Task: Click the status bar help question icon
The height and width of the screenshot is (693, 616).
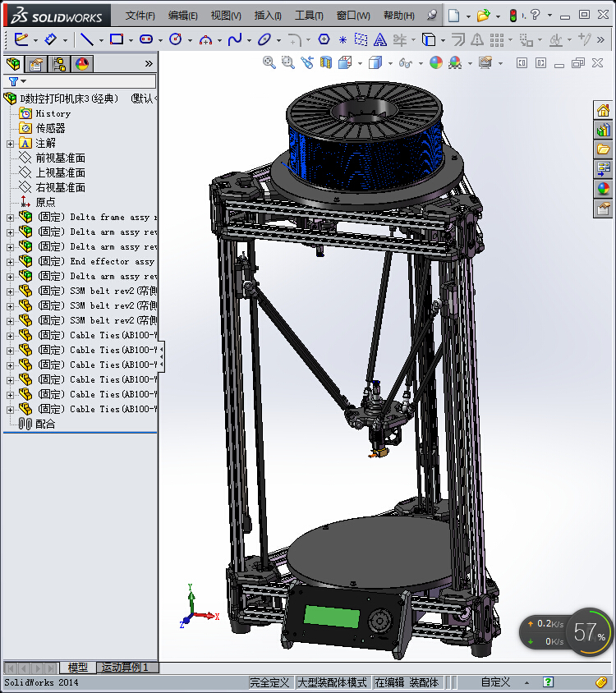Action: [x=548, y=682]
